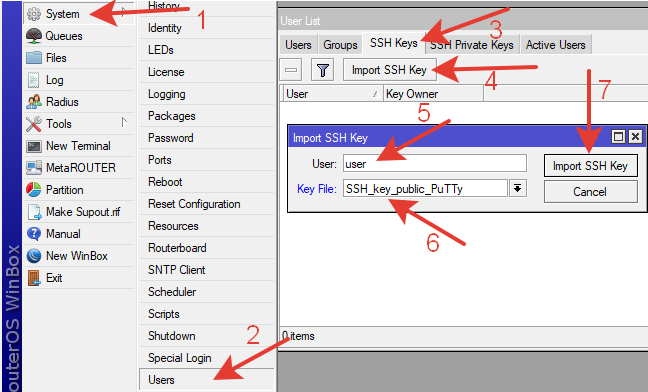Click the Key File label
The image size is (648, 392).
317,189
